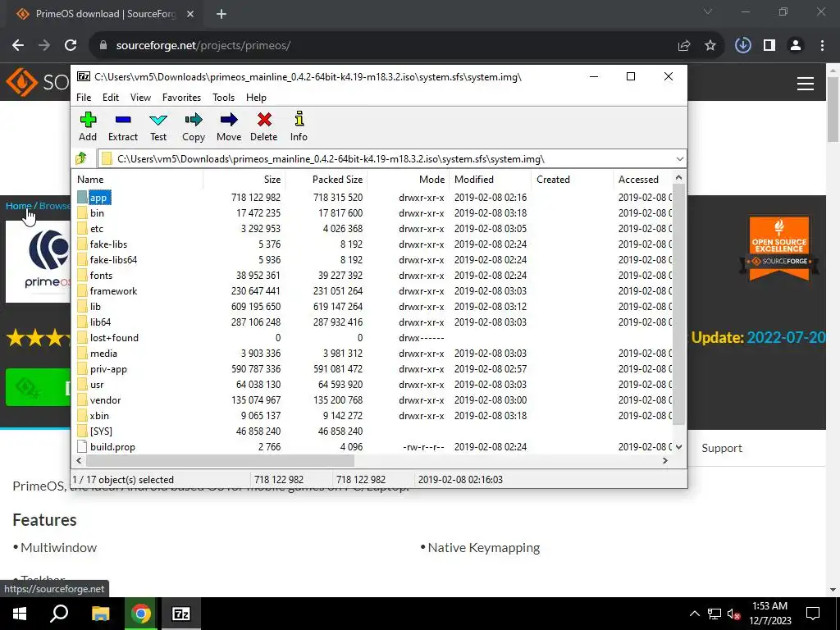
Task: Show hidden system tray icons
Action: pyautogui.click(x=694, y=614)
